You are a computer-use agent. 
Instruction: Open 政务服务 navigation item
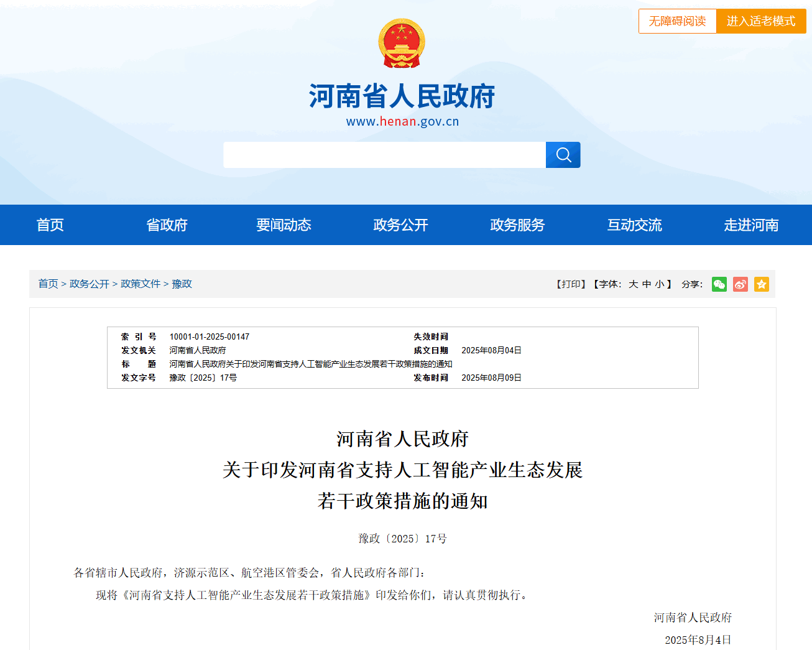[517, 225]
